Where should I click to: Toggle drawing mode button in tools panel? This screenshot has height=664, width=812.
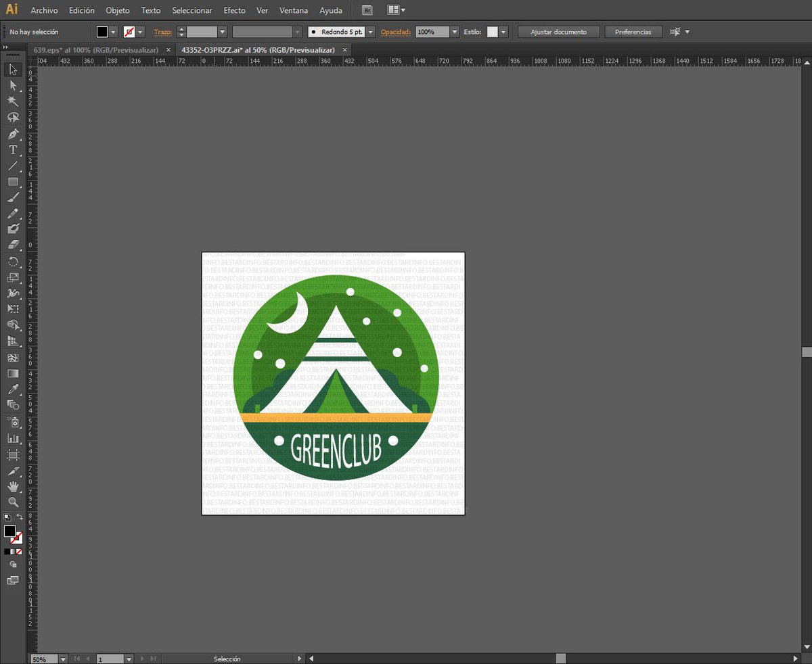point(13,565)
